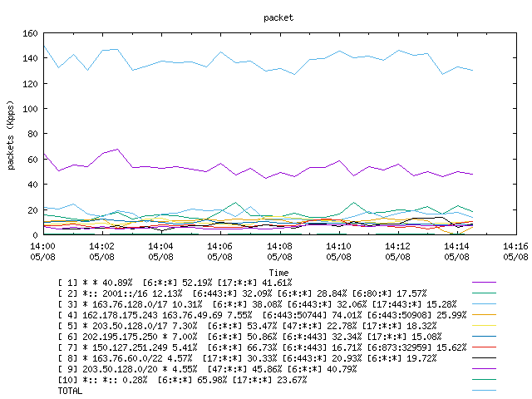Click "[6:443:50908] 25.99%" in legend row 4
The width and height of the screenshot is (532, 399).
(x=417, y=315)
